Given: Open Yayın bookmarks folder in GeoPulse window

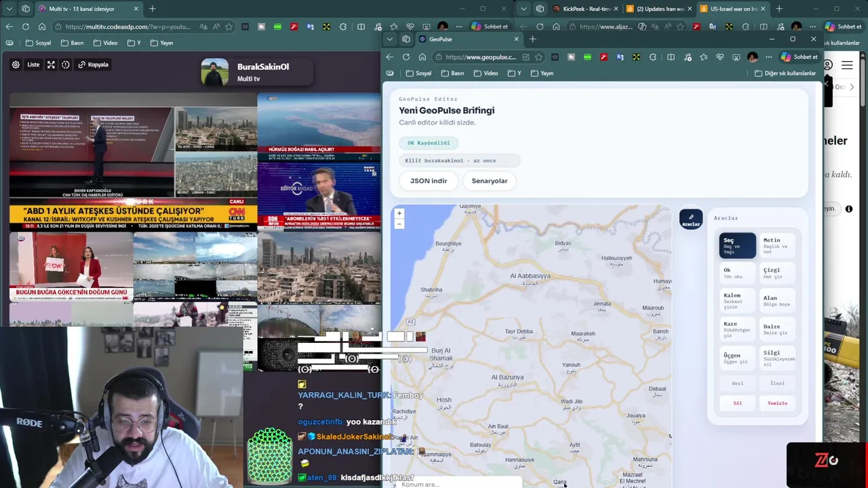Looking at the screenshot, I should (x=542, y=73).
